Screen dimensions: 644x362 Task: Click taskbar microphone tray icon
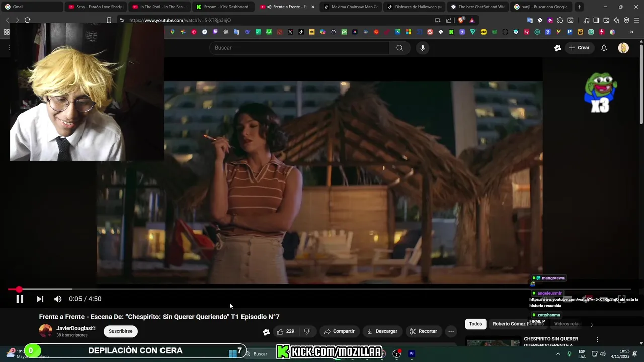[x=569, y=354]
